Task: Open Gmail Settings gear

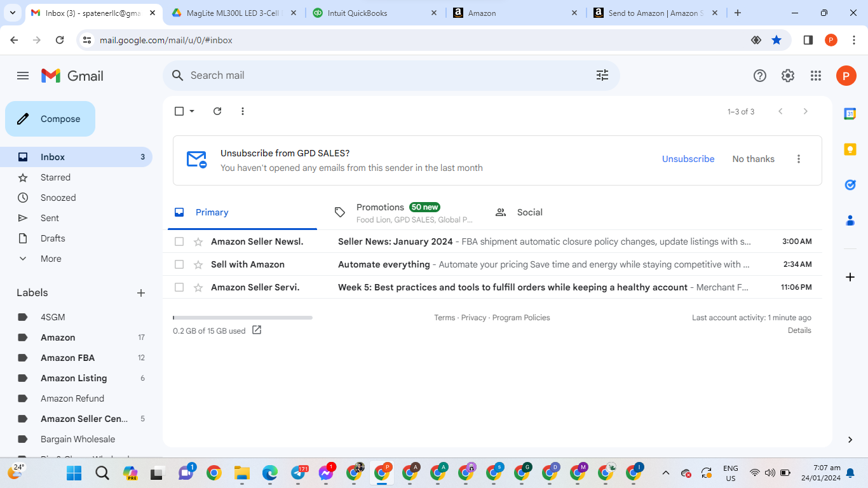Action: coord(788,76)
